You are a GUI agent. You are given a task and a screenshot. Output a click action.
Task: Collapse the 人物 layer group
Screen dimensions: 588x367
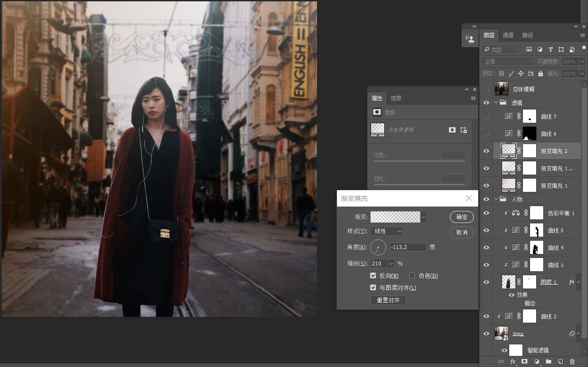point(496,199)
